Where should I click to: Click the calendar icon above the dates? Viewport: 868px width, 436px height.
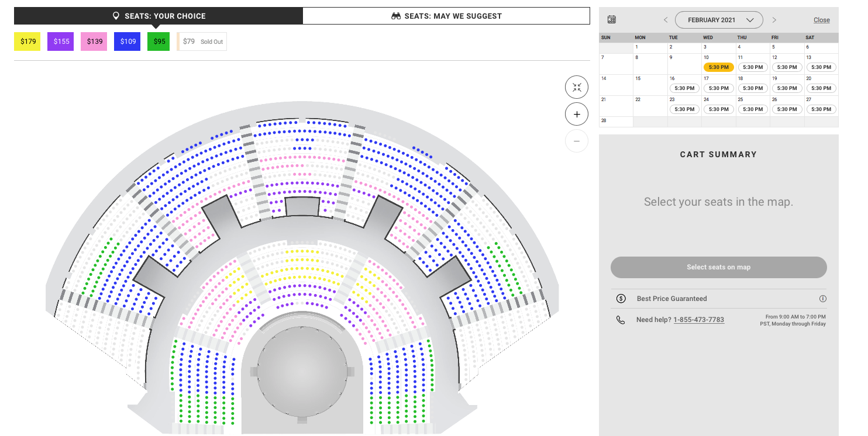tap(612, 20)
